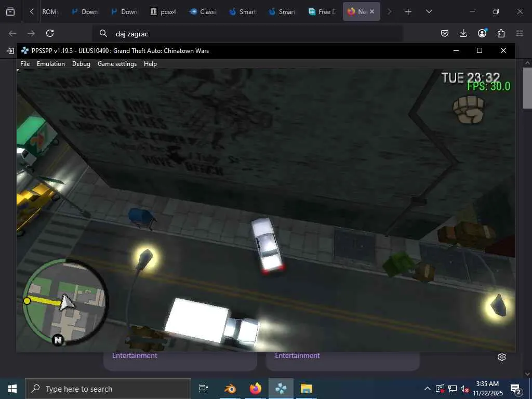Click the white player car
532x399 pixels.
click(x=268, y=246)
